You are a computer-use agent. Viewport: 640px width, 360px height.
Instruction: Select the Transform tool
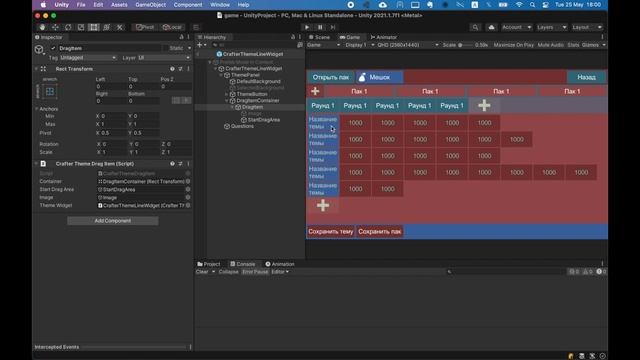coord(107,27)
